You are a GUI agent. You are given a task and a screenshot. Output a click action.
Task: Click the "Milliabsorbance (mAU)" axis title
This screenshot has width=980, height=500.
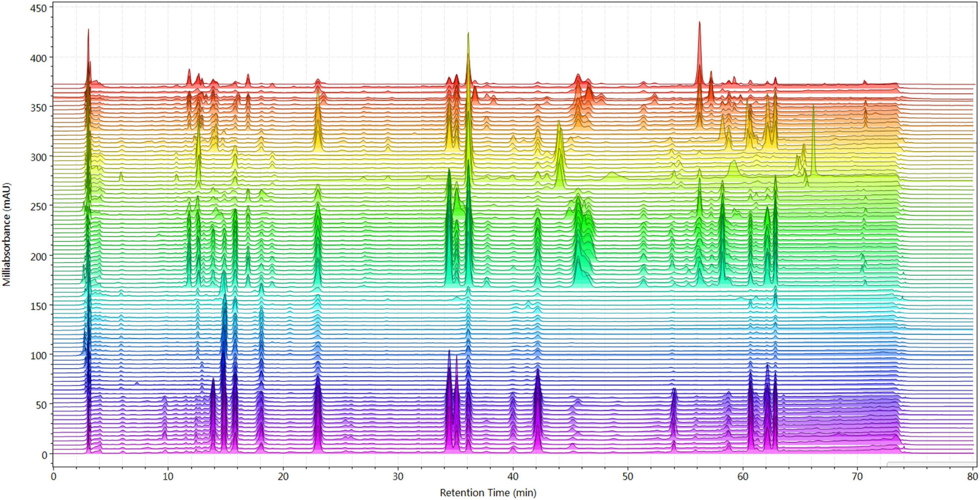coord(6,234)
